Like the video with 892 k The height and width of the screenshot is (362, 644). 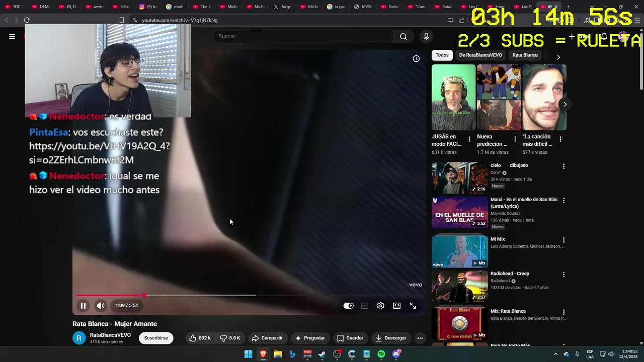click(199, 338)
